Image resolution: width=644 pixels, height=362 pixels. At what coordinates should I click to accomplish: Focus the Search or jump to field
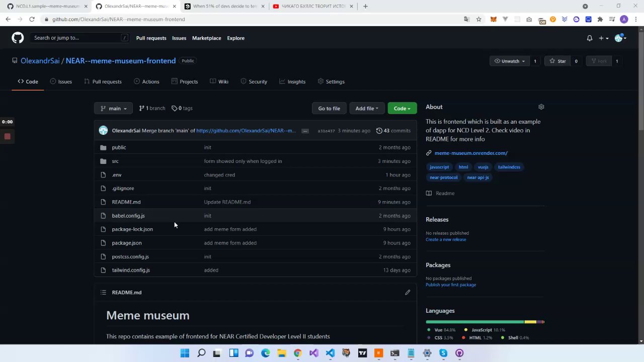click(x=80, y=38)
